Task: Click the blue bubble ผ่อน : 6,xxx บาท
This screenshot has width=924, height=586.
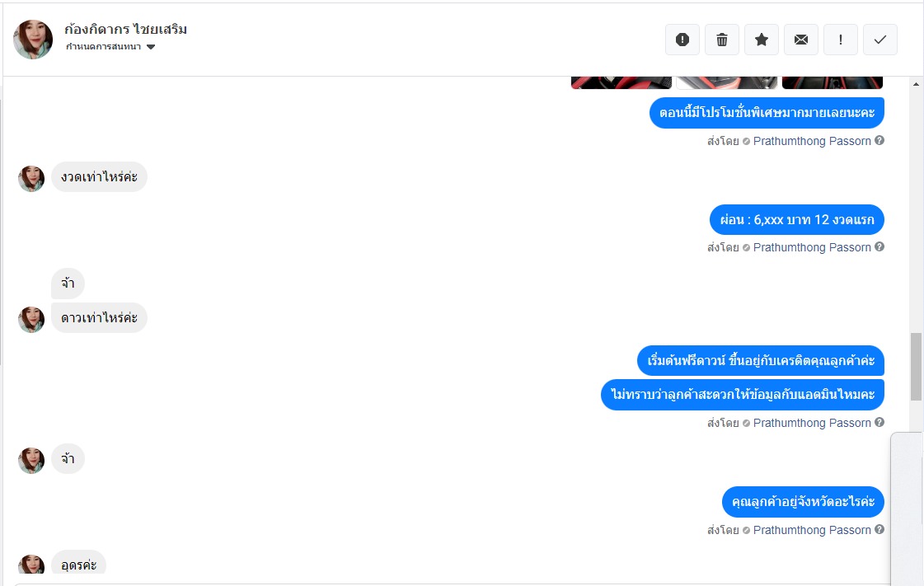Action: tap(797, 220)
